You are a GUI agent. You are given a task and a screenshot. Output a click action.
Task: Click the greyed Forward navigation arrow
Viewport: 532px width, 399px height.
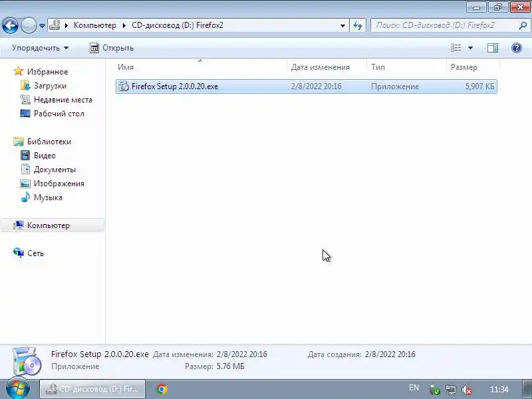pos(29,25)
